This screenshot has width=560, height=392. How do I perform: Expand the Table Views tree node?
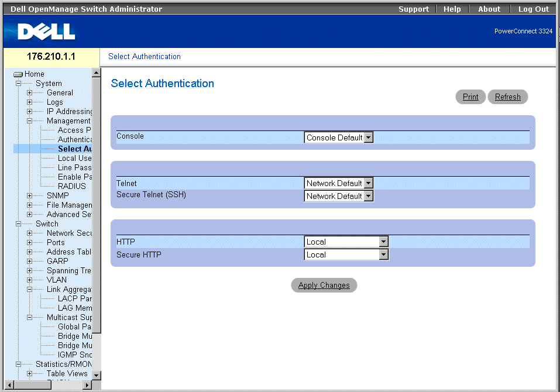click(29, 373)
